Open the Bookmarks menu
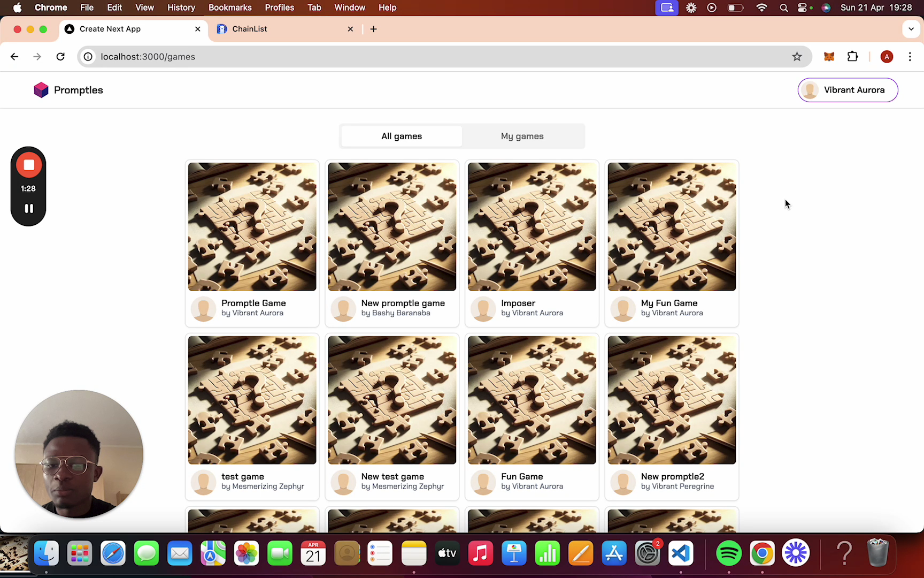Viewport: 924px width, 578px height. pyautogui.click(x=230, y=7)
